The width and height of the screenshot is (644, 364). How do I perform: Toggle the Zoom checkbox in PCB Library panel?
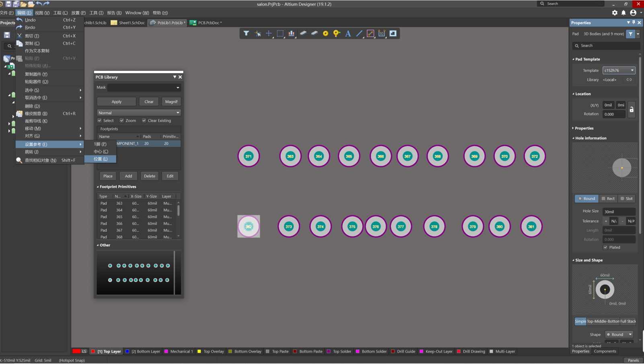pos(122,121)
